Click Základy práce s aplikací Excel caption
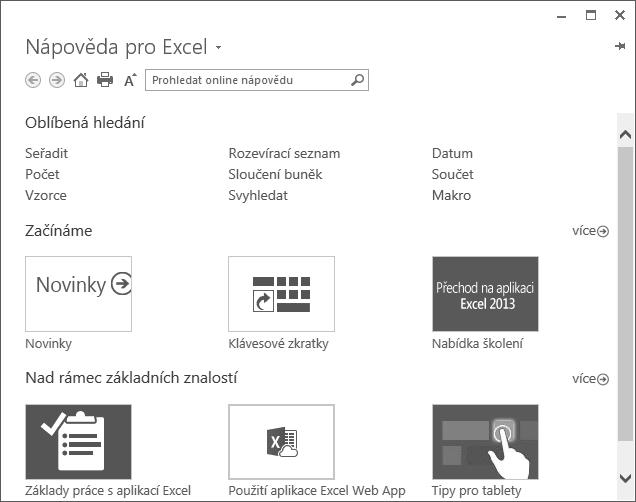This screenshot has height=502, width=636. pos(108,491)
